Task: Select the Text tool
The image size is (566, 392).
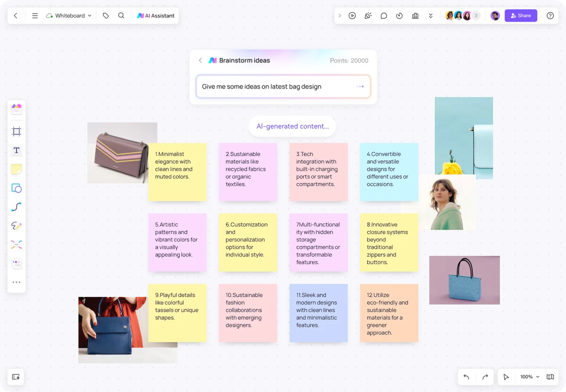Action: [17, 150]
